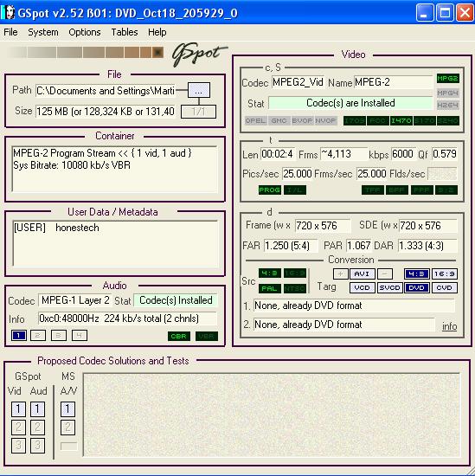Select Targ 4:3 aspect ratio
This screenshot has width=475, height=476.
416,273
